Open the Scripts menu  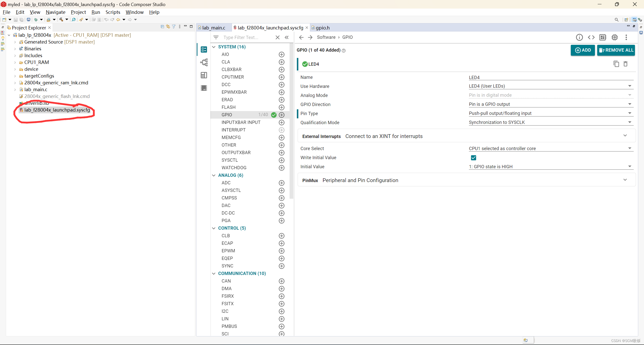pos(112,12)
